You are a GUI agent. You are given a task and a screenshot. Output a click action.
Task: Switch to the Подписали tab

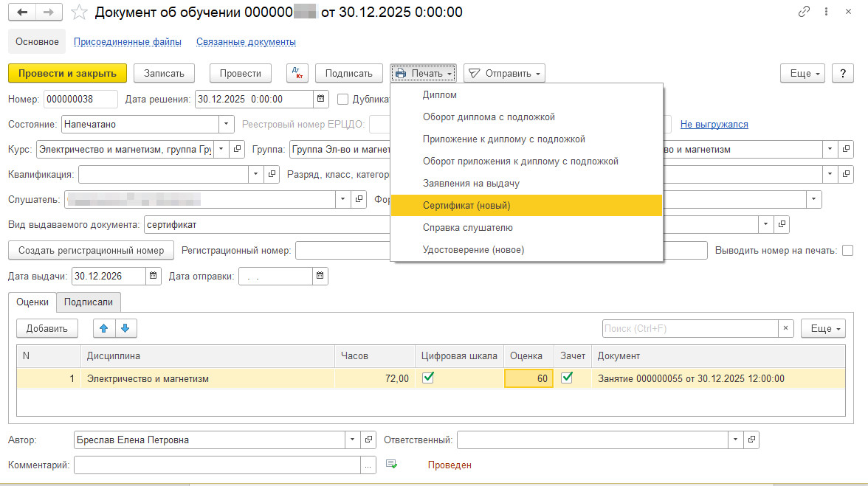88,302
